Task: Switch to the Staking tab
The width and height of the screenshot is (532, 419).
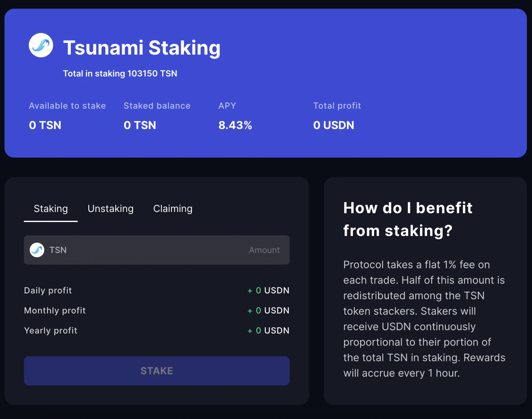Action: click(x=51, y=209)
